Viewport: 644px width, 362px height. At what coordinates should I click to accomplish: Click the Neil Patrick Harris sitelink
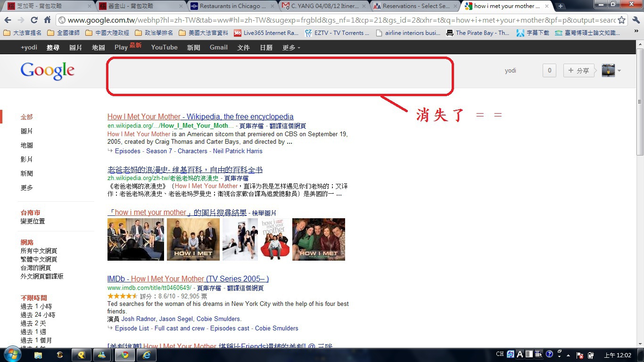[238, 151]
